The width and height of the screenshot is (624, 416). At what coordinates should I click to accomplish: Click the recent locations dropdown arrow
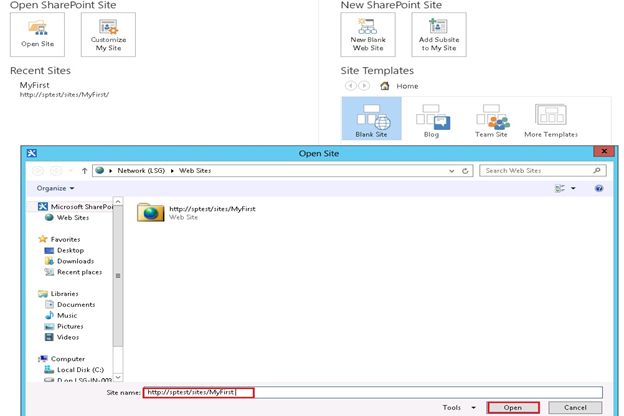click(70, 171)
